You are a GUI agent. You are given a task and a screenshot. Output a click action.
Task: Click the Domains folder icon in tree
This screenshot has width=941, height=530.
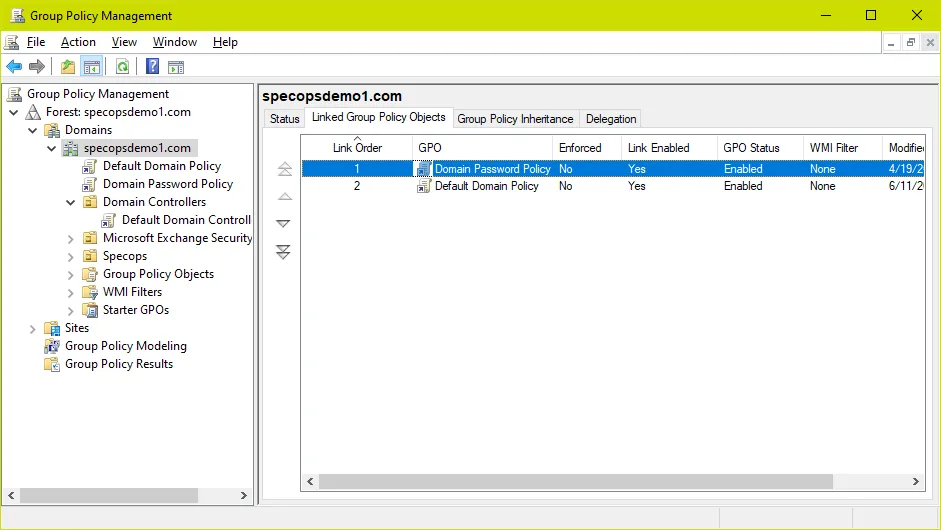(x=52, y=130)
